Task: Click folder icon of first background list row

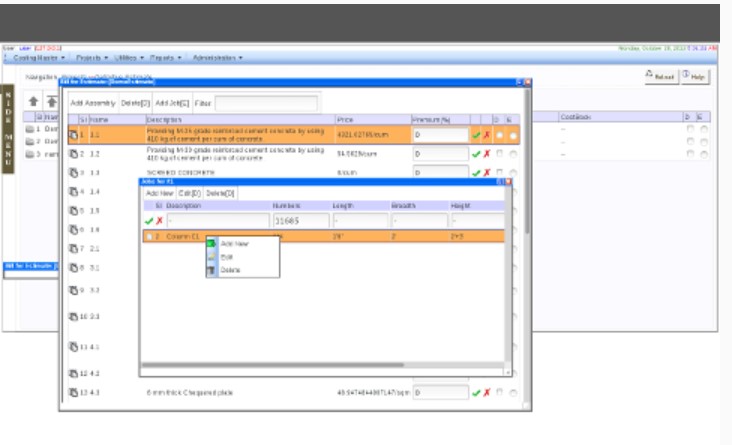Action: pyautogui.click(x=30, y=128)
